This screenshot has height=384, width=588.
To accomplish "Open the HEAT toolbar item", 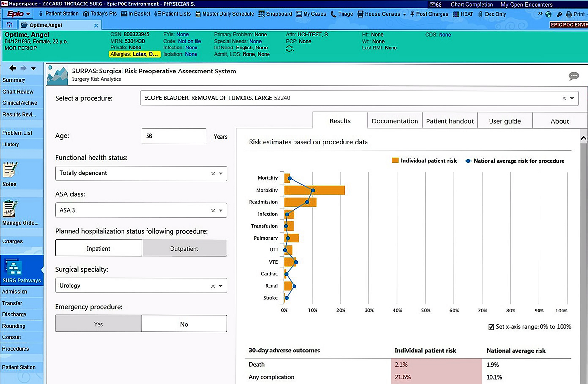I will tap(463, 14).
